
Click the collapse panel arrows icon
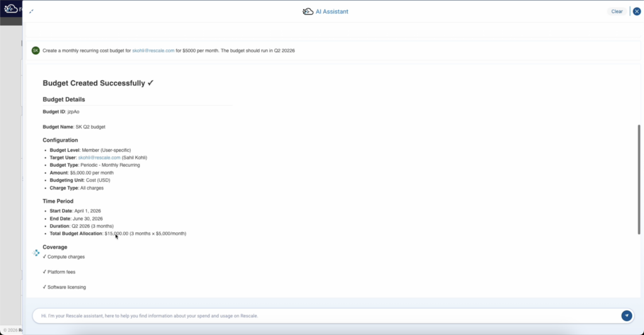coord(32,11)
